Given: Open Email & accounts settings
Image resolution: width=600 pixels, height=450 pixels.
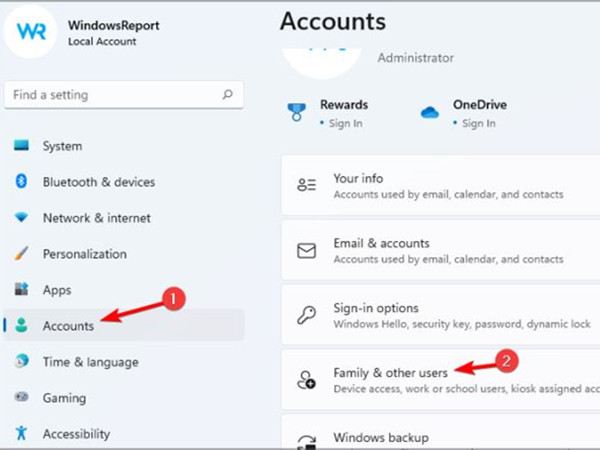Looking at the screenshot, I should tap(440, 250).
